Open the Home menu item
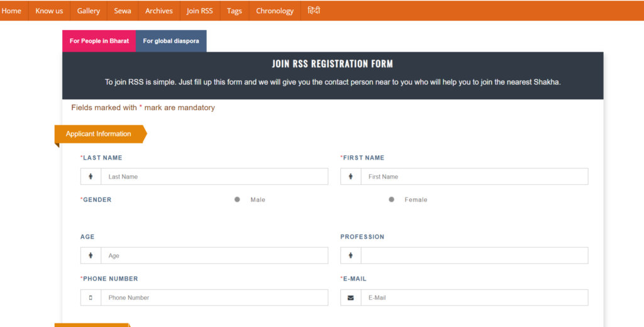 (11, 11)
